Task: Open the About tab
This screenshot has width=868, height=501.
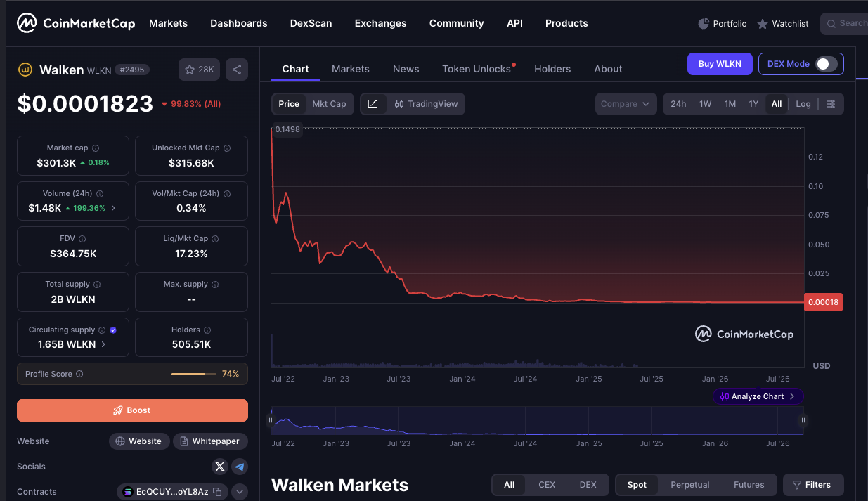Action: click(608, 69)
